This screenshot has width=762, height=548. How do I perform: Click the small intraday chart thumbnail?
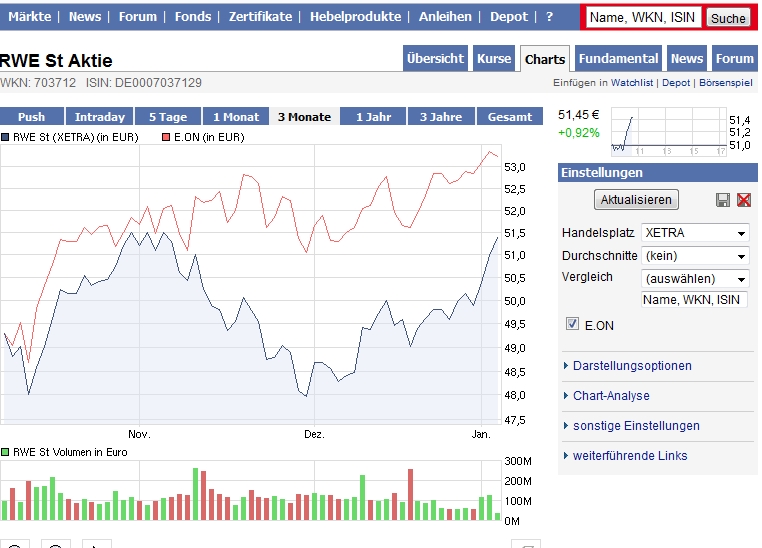point(667,130)
